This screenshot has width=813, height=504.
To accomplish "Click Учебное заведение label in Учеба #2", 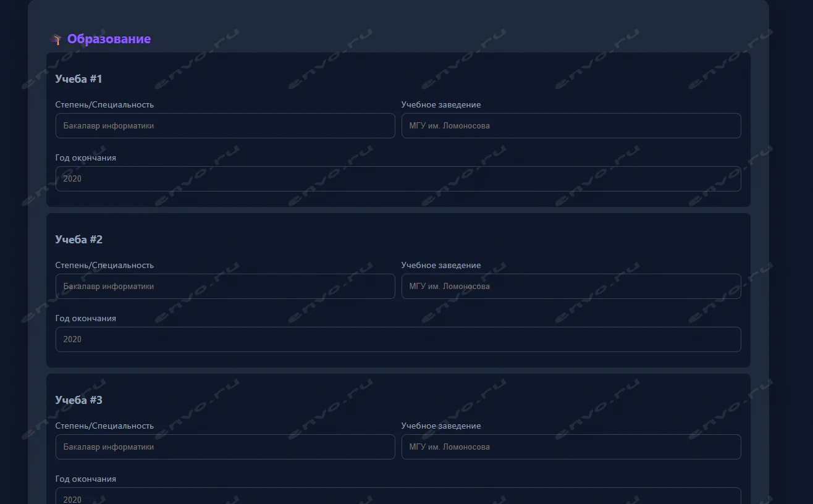I will 440,265.
